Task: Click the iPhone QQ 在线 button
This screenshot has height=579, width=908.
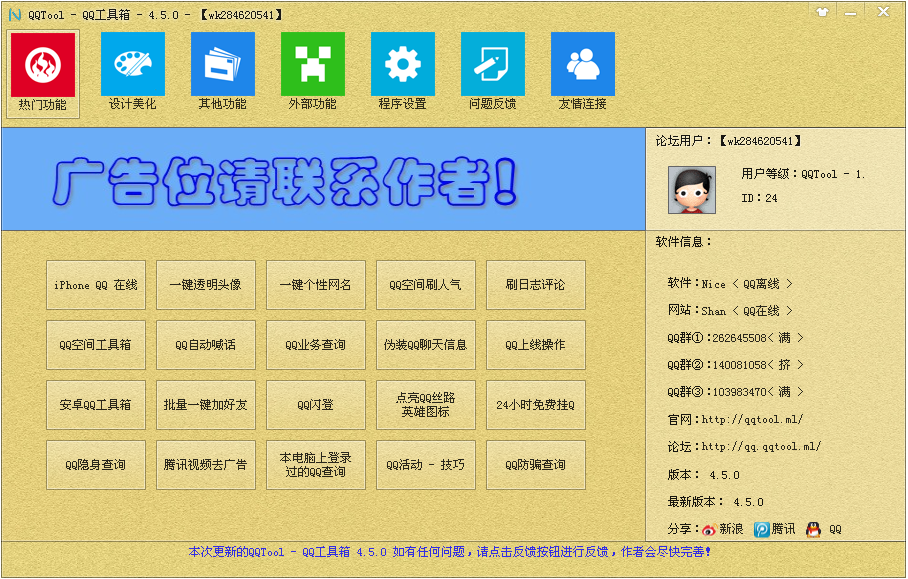Action: pos(96,285)
